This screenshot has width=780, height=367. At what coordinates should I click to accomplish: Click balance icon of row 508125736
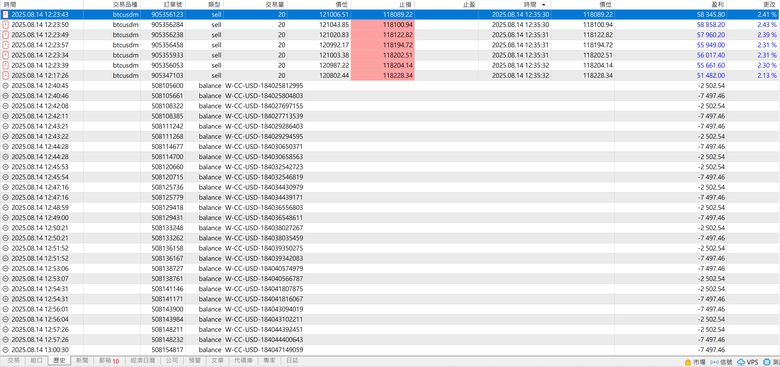[5, 187]
